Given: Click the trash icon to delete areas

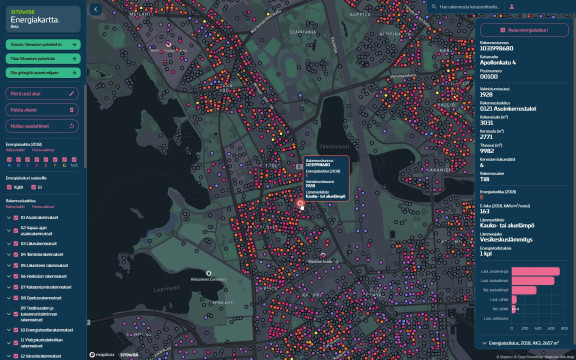Looking at the screenshot, I should (x=71, y=110).
